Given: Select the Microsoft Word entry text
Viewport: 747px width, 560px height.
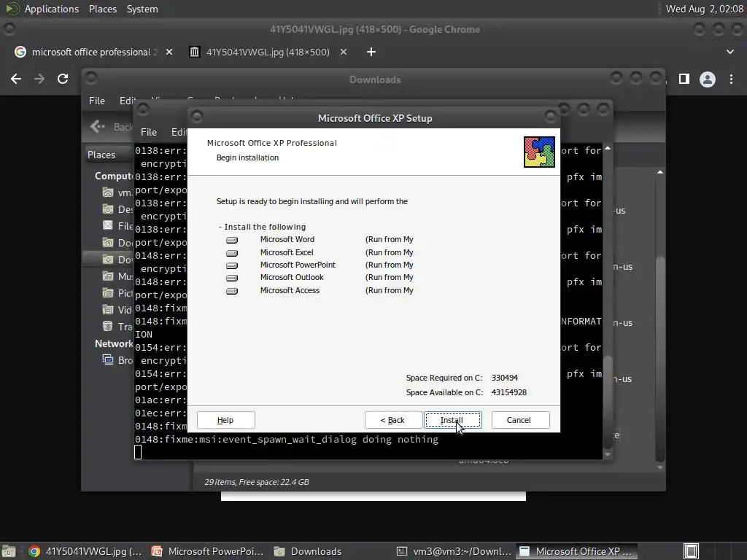Looking at the screenshot, I should pyautogui.click(x=287, y=239).
